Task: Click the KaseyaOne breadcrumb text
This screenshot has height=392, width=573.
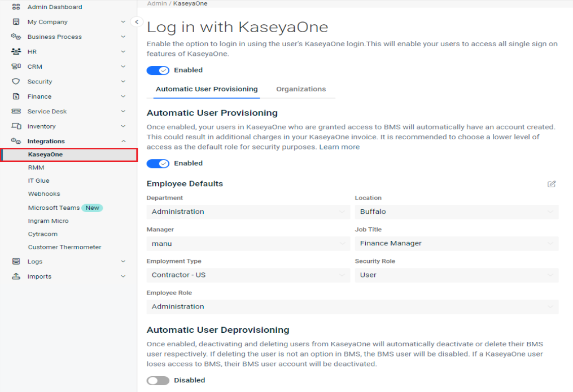Action: [190, 3]
